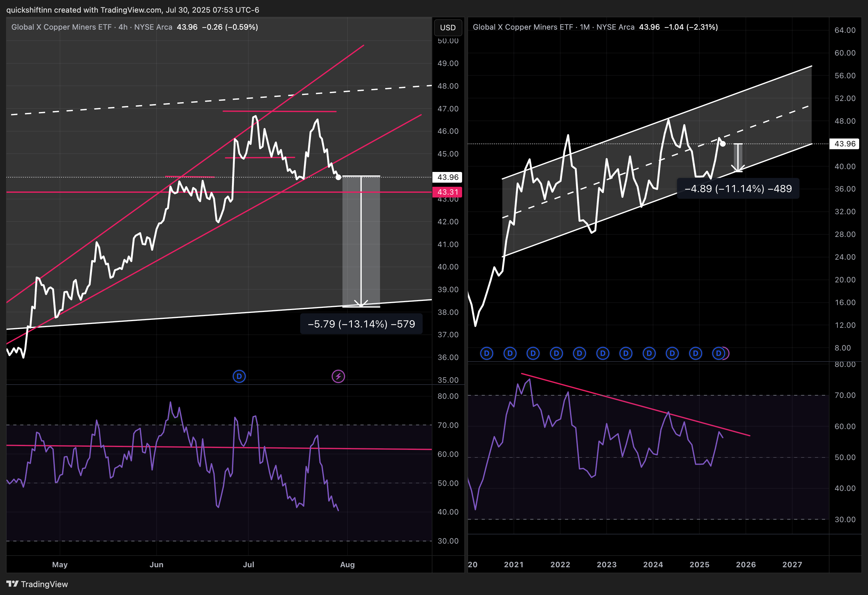This screenshot has height=595, width=868.
Task: Click the 2022 label on the monthly time axis
Action: click(x=560, y=564)
